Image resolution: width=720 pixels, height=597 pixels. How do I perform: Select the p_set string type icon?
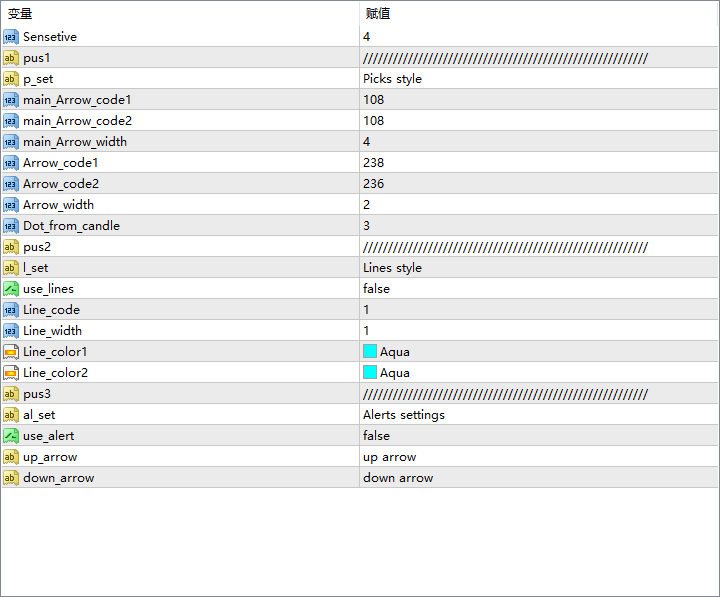coord(11,79)
